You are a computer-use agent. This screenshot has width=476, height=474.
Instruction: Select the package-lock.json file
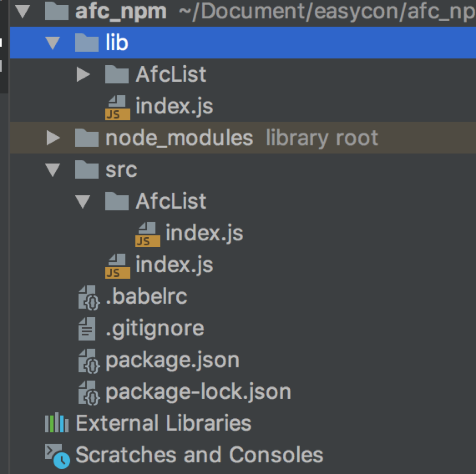198,392
